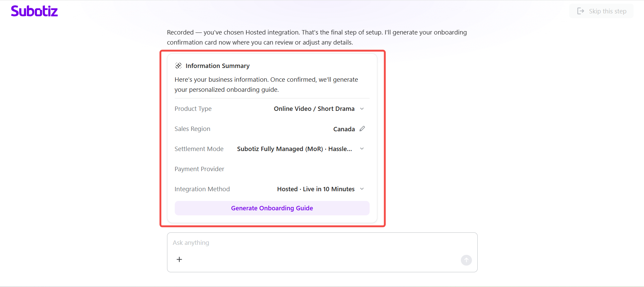Click the exit icon beside Skip this step
Image resolution: width=644 pixels, height=287 pixels.
(581, 11)
